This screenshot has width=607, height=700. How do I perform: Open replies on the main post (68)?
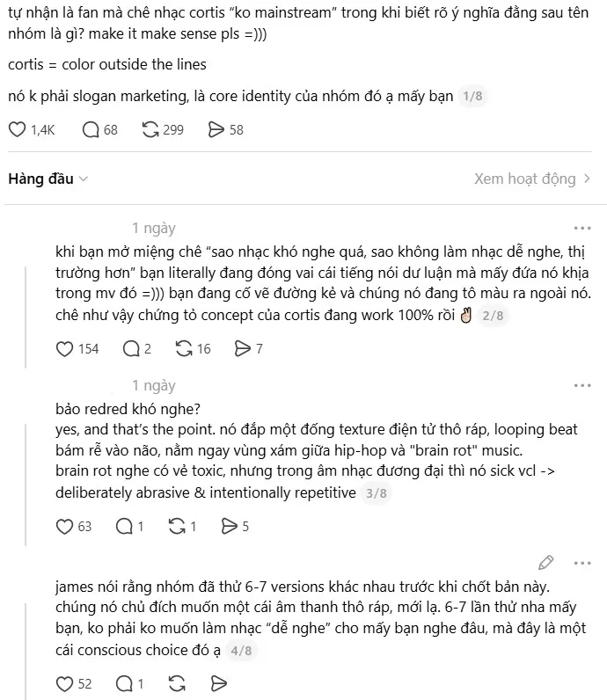[x=91, y=129]
